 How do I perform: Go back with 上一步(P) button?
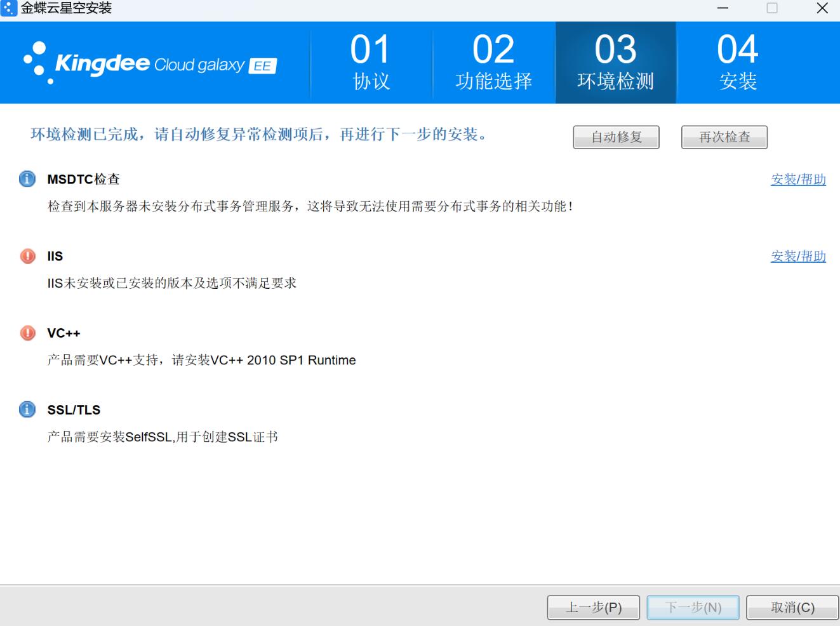pyautogui.click(x=594, y=608)
